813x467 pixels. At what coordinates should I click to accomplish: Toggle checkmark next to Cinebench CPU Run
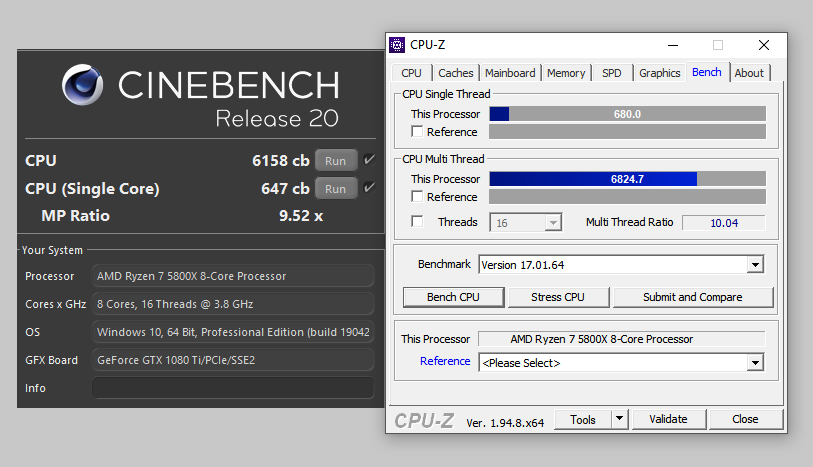tap(369, 160)
